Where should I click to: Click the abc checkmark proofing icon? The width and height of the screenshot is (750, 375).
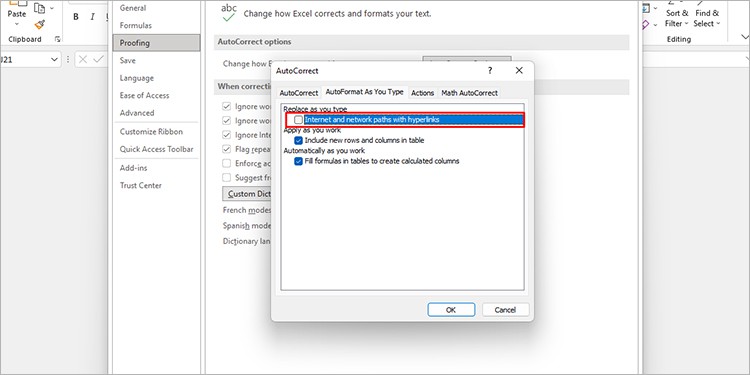click(229, 13)
